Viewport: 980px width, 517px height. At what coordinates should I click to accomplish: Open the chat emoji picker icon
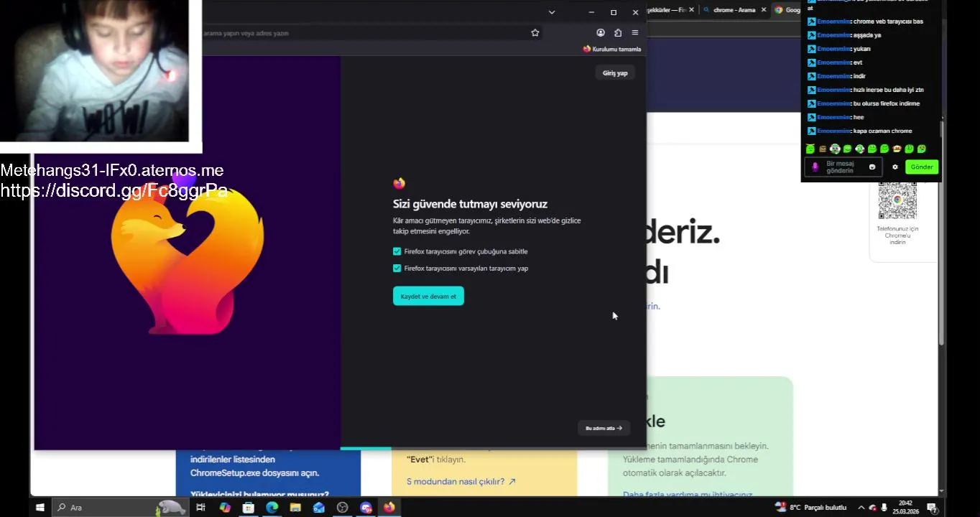pos(872,167)
